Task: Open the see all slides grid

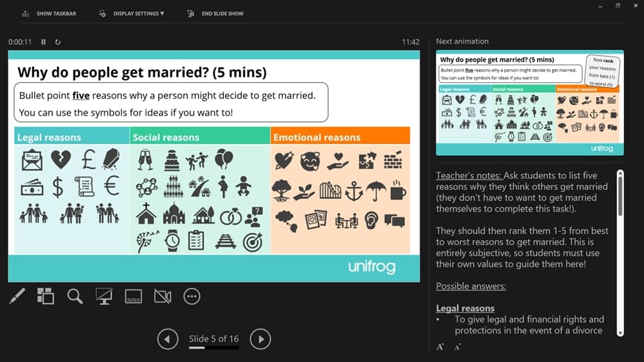Action: [45, 296]
